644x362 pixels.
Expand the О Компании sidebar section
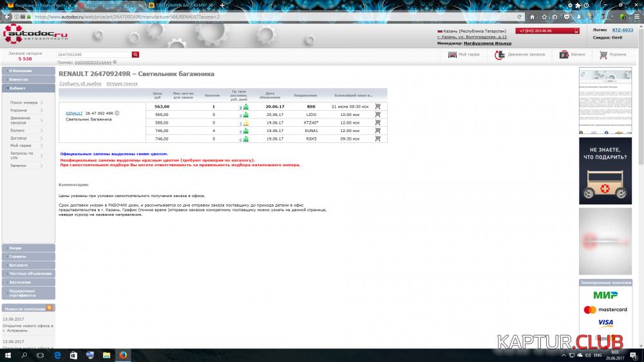[28, 70]
